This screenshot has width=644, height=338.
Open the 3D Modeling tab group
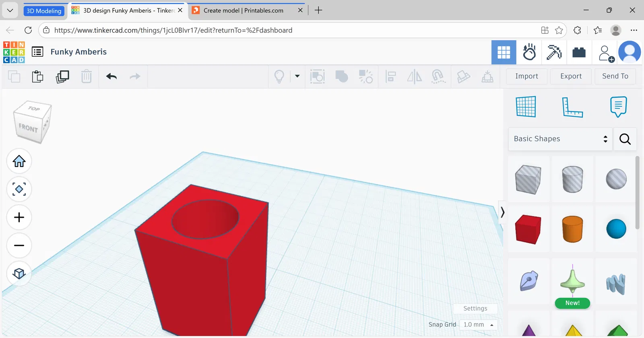(x=44, y=11)
